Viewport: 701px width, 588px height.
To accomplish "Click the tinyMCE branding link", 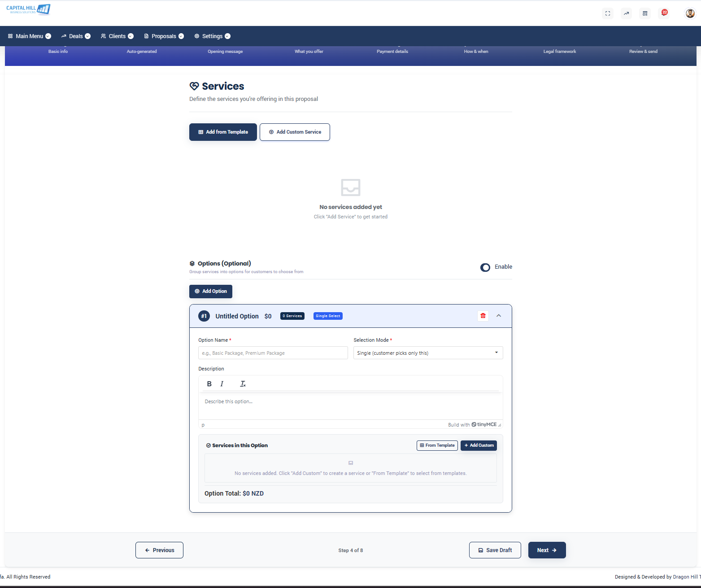I will [x=484, y=424].
